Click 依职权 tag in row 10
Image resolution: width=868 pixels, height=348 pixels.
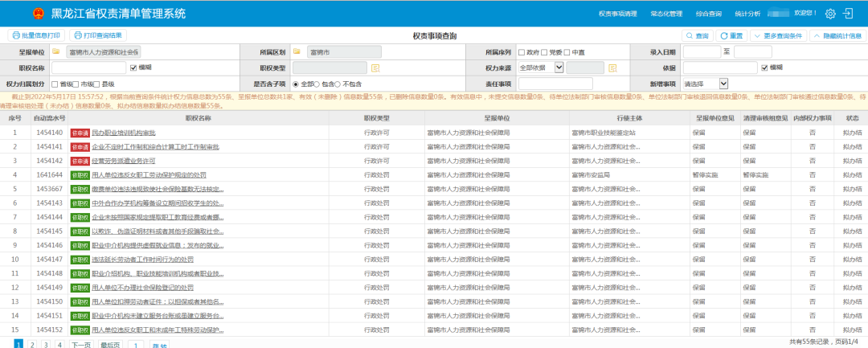click(x=80, y=260)
